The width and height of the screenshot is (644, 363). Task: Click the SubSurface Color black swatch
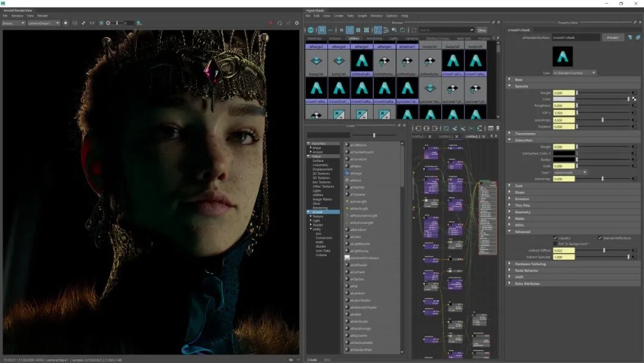tap(564, 153)
